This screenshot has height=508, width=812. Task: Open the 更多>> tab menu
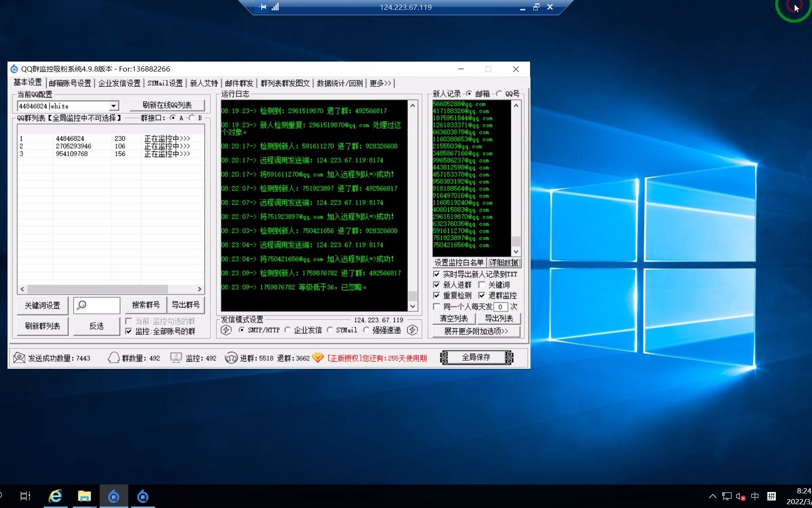click(x=380, y=83)
